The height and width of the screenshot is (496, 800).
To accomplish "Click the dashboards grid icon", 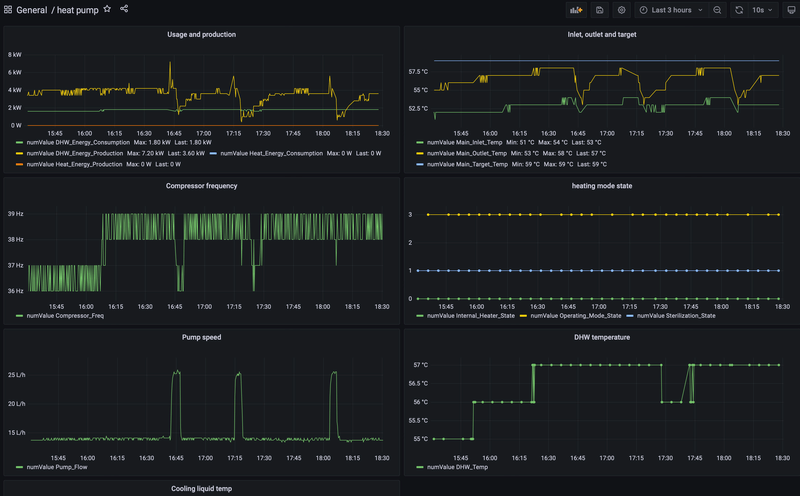I will (x=8, y=9).
